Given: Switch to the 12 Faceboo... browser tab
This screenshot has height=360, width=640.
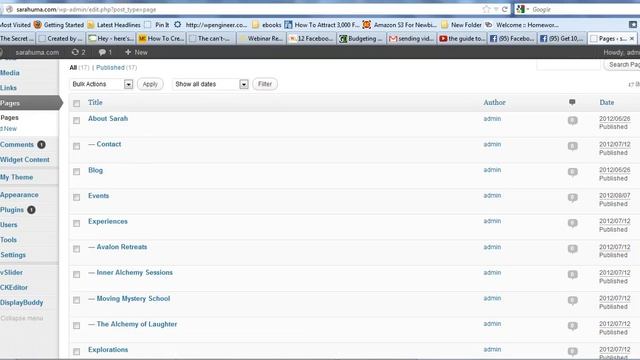Looking at the screenshot, I should 311,38.
